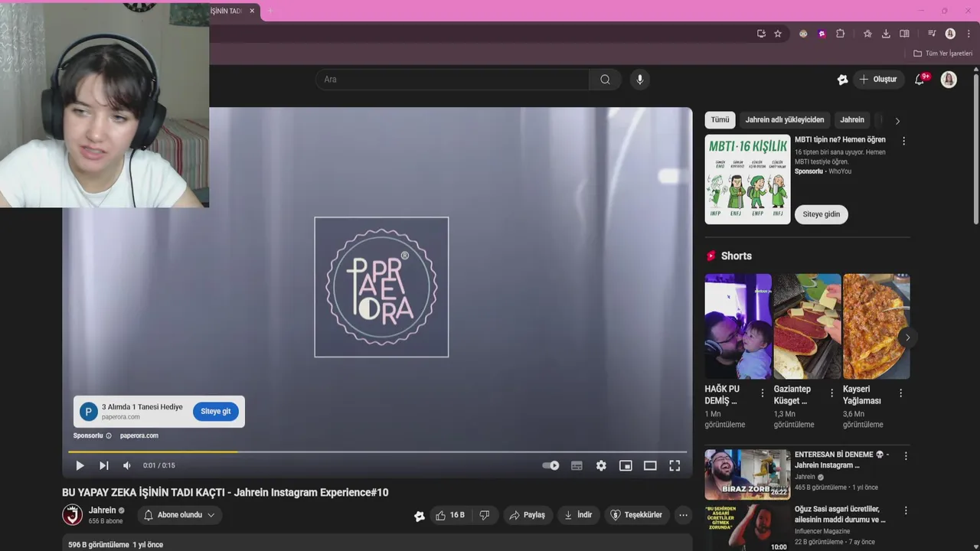Open menu for Oğuz Sasi video
Viewport: 980px width, 551px height.
[x=906, y=510]
